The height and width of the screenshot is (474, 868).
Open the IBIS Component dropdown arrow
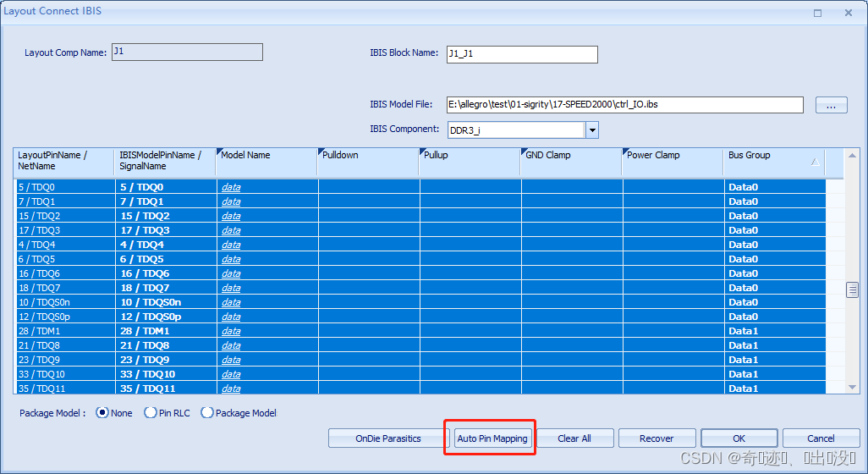tap(591, 130)
